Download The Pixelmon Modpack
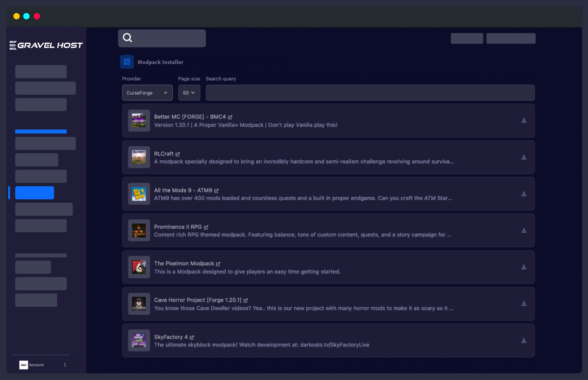 (x=524, y=267)
